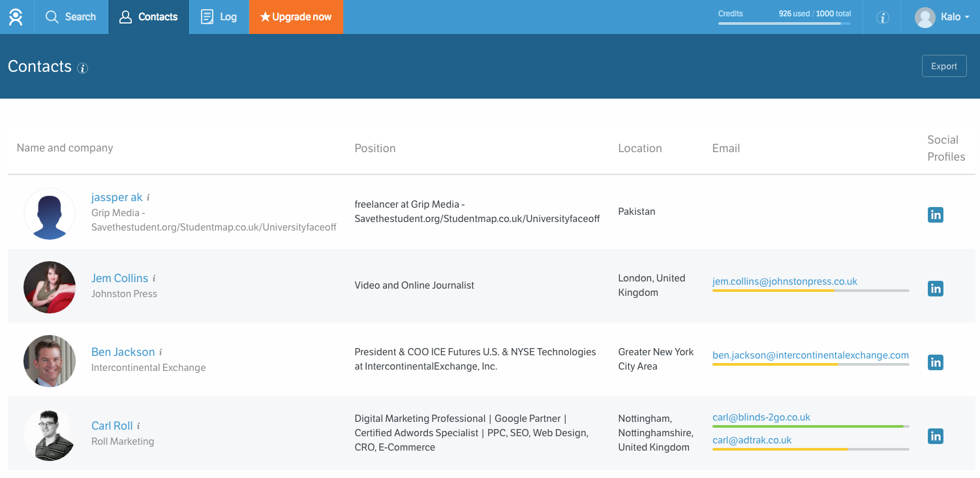The width and height of the screenshot is (980, 478).
Task: Click the info icon next to Ben Jackson
Action: (x=161, y=352)
